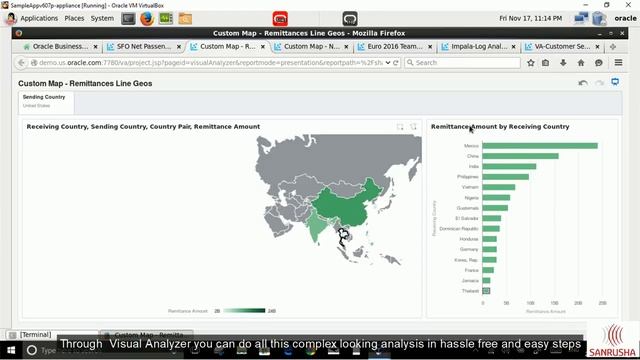Click the clock in the top panel

coord(531,18)
